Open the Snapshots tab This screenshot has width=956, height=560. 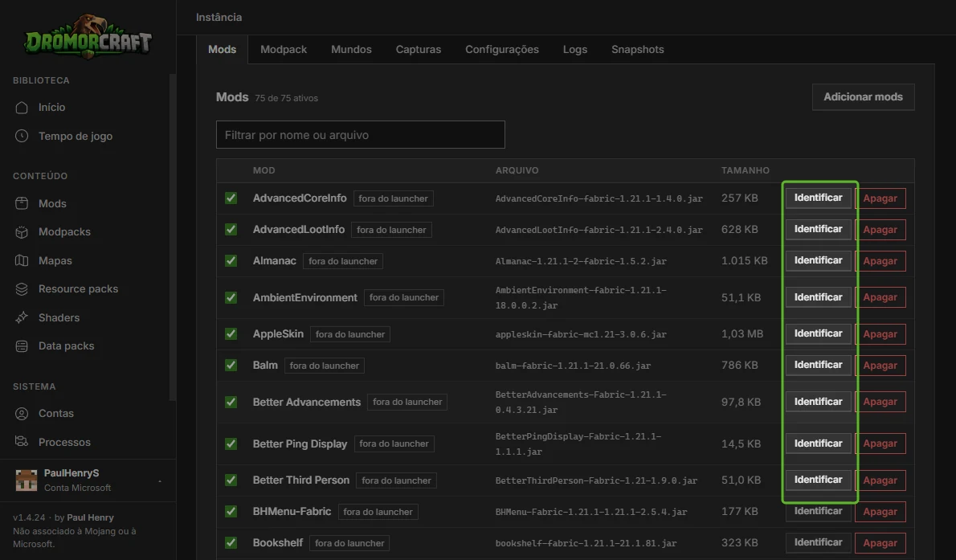(638, 50)
